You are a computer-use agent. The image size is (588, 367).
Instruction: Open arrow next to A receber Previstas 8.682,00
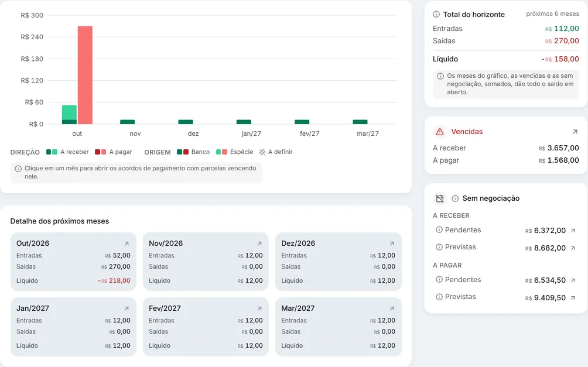click(573, 248)
